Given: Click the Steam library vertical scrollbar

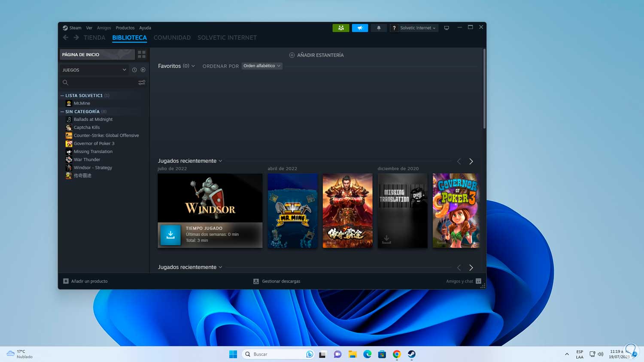Looking at the screenshot, I should click(x=484, y=88).
